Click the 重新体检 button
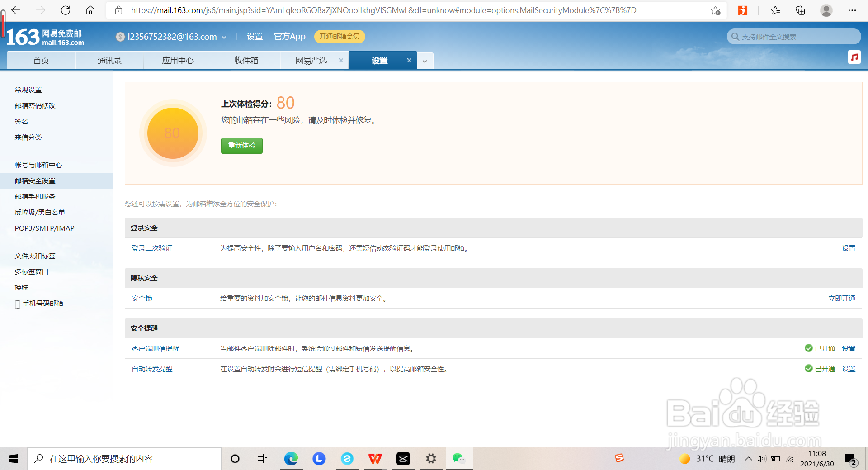Viewport: 868px width, 470px height. click(x=241, y=146)
